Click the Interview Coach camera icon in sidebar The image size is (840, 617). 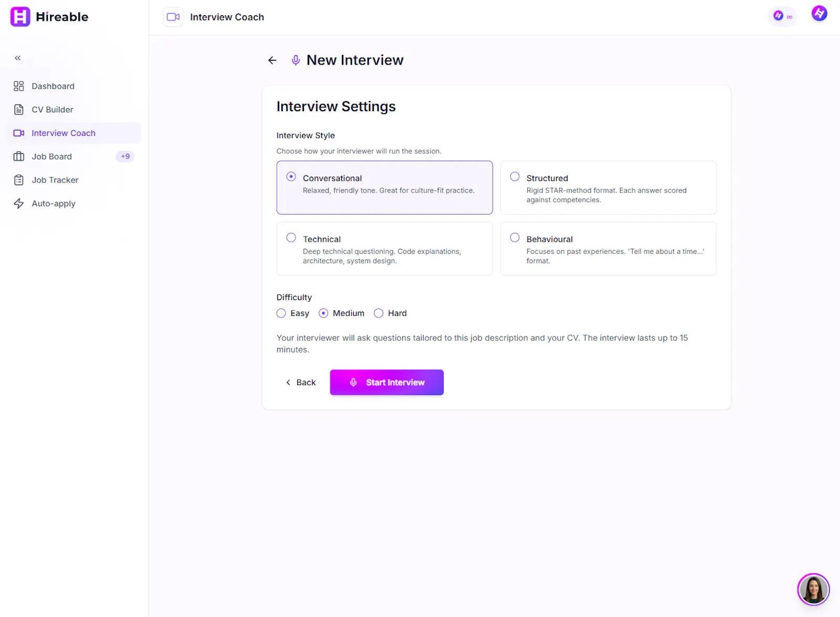click(x=19, y=133)
